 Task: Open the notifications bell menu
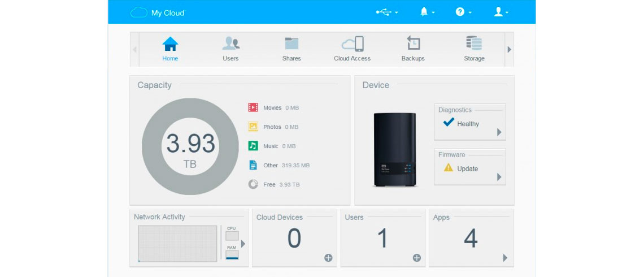click(427, 12)
